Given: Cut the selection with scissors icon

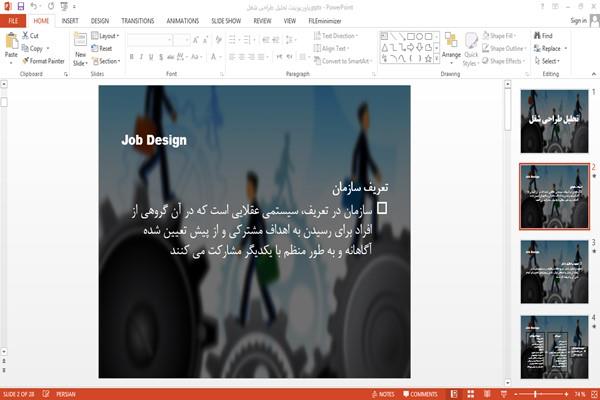Looking at the screenshot, I should [26, 36].
